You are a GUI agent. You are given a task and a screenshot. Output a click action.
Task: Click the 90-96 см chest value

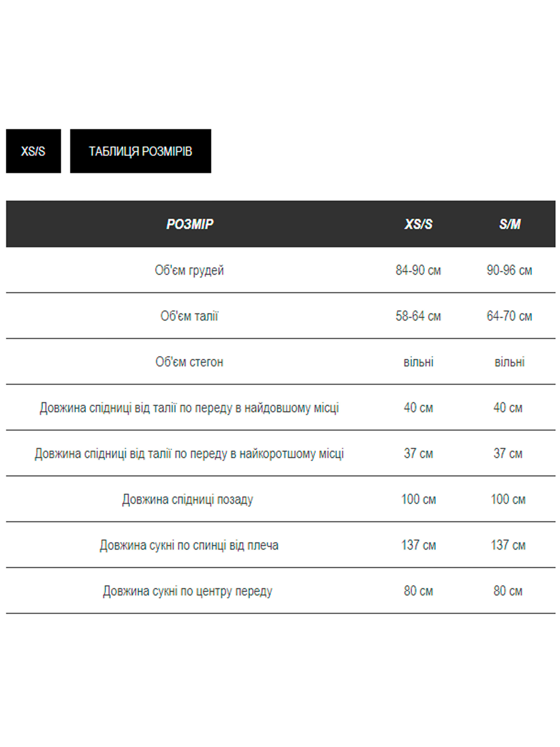[x=509, y=270]
